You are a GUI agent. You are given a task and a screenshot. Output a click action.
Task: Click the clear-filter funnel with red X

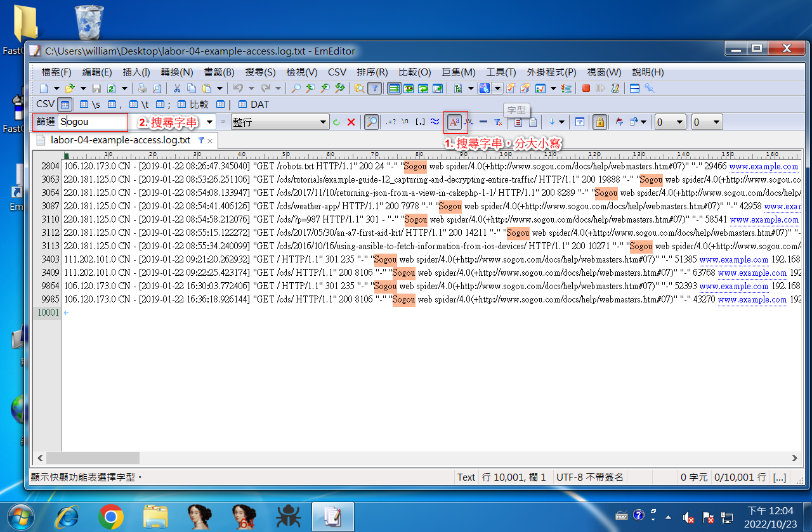tap(498, 122)
